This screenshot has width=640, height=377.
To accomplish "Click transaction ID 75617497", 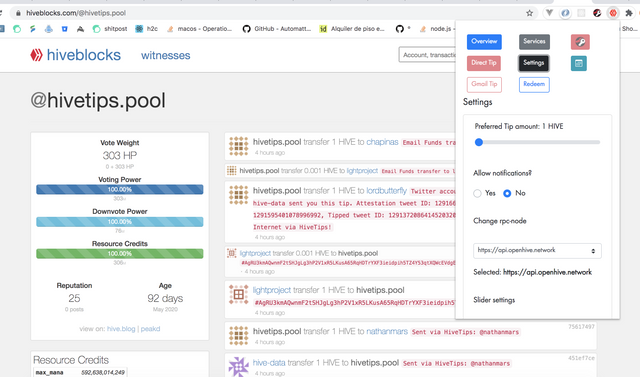I will (x=581, y=326).
